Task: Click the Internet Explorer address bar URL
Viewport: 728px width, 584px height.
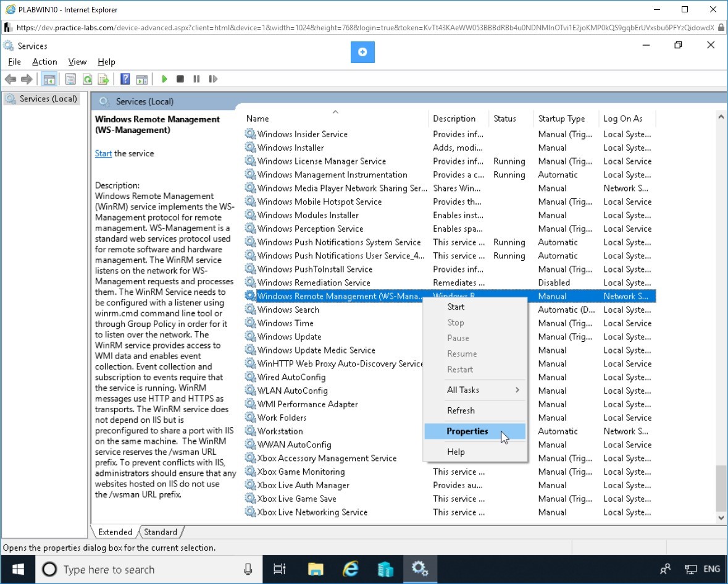Action: point(365,27)
